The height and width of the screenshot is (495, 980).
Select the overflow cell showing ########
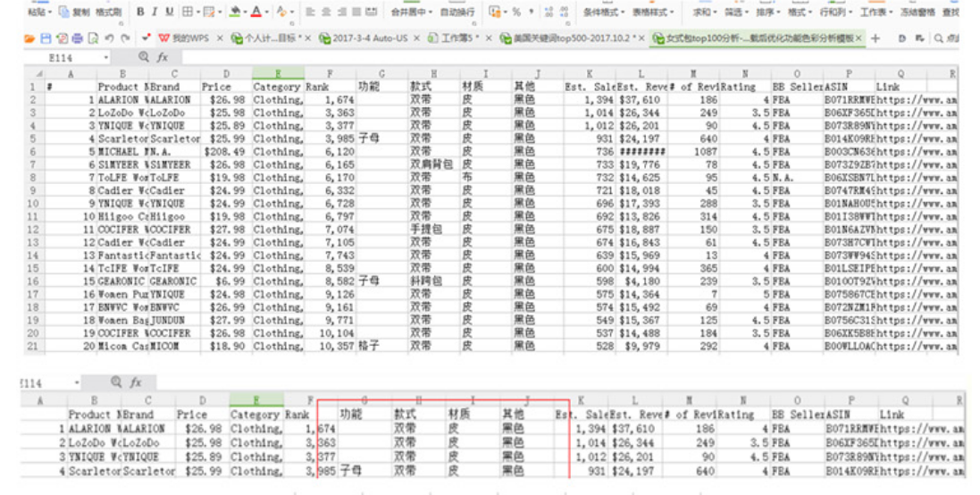pyautogui.click(x=641, y=152)
